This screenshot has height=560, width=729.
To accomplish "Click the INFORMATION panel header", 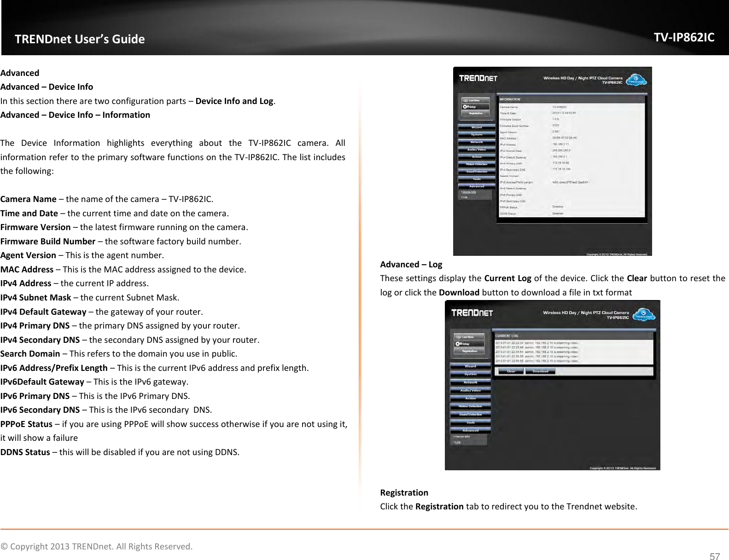I will [572, 99].
